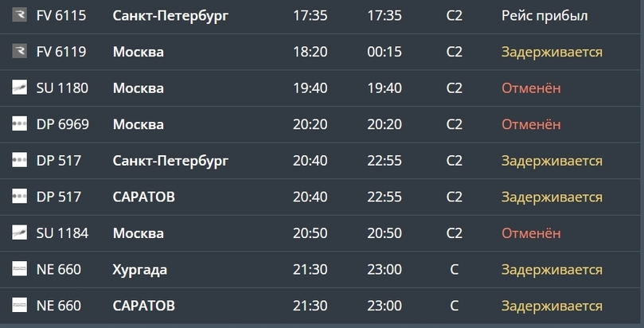Click the DP 517 Санкт-Петербург airline icon
Screen dimensions: 644x328
pyautogui.click(x=20, y=161)
